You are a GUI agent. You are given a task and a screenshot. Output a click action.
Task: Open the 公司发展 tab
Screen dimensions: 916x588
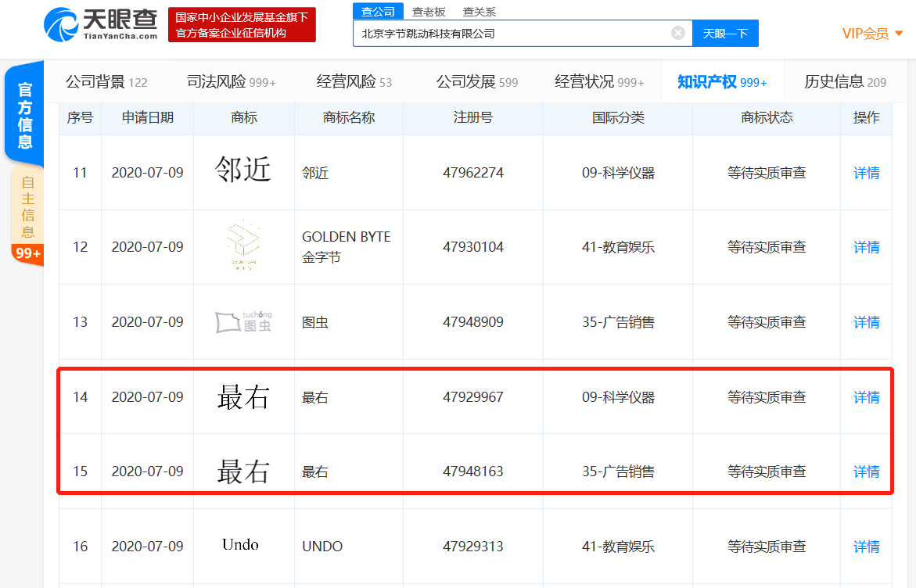pyautogui.click(x=477, y=82)
